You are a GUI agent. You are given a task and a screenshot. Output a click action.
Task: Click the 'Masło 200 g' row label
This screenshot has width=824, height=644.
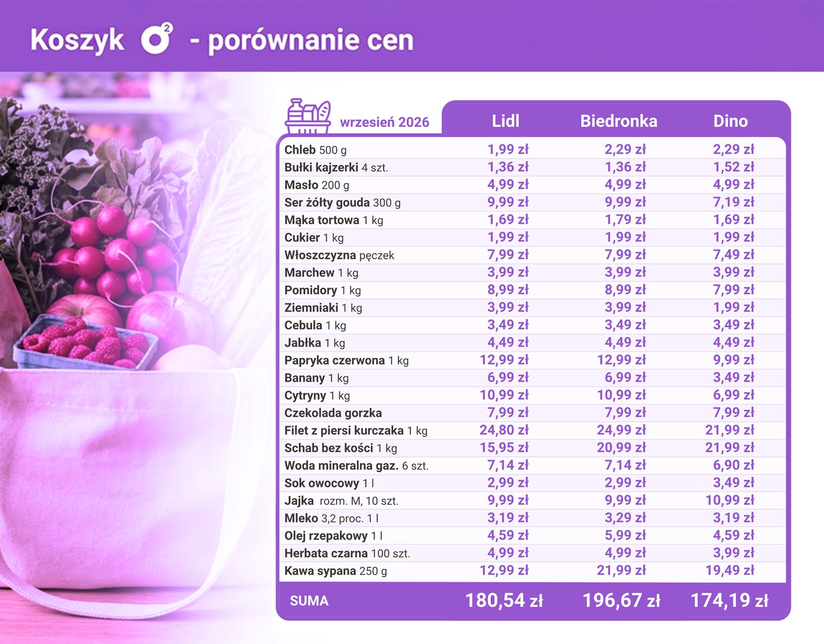tap(317, 185)
